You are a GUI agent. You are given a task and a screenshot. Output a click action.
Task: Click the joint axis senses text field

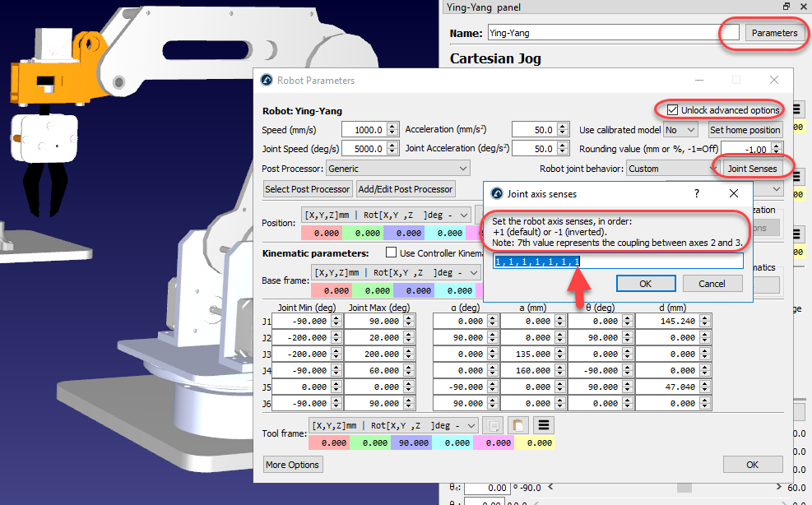tap(617, 262)
